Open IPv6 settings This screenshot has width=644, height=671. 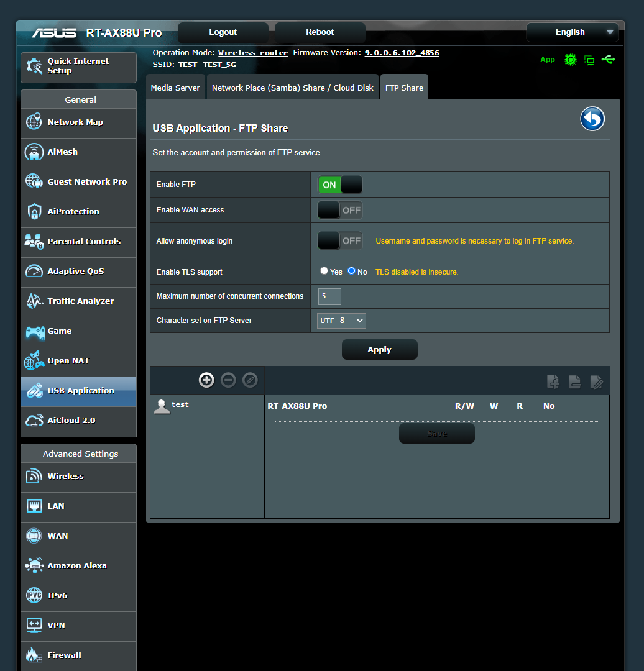(x=78, y=596)
